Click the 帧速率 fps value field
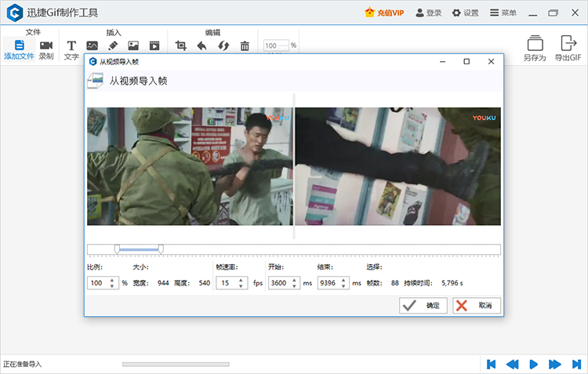The image size is (588, 374). pyautogui.click(x=227, y=283)
